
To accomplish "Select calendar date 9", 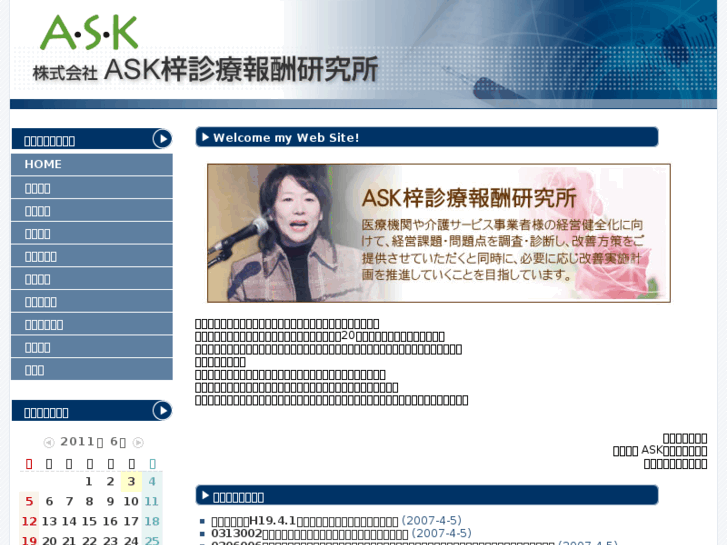I will 110,501.
